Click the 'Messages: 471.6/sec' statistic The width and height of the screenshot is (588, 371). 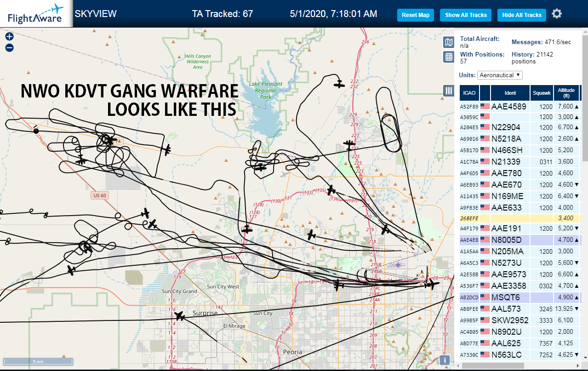pyautogui.click(x=541, y=42)
